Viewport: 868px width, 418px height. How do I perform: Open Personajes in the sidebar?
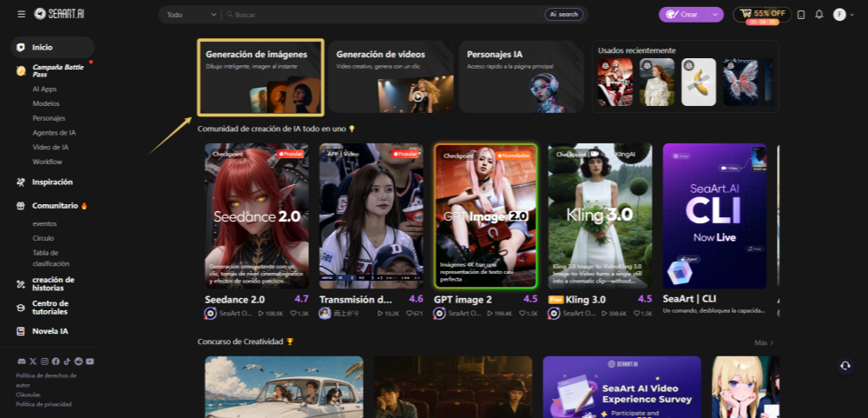[49, 118]
